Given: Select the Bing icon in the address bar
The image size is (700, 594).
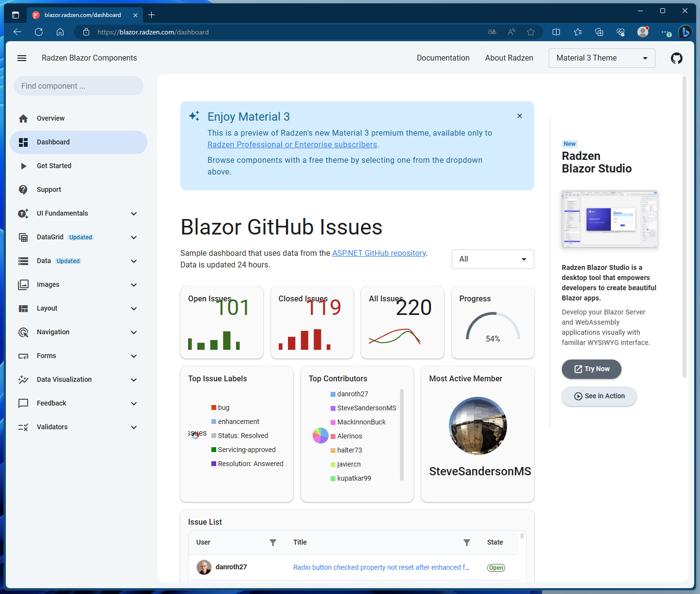Looking at the screenshot, I should tap(685, 32).
